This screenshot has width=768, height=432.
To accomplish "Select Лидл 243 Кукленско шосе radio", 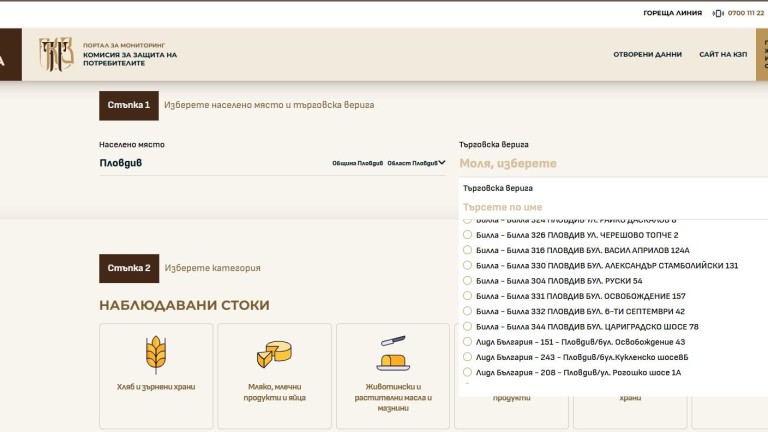I will [x=467, y=357].
